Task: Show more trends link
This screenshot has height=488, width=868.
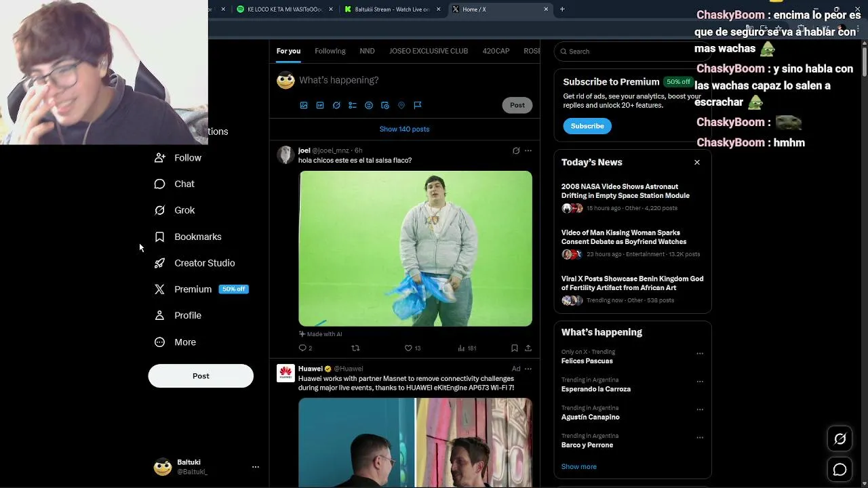Action: tap(578, 467)
